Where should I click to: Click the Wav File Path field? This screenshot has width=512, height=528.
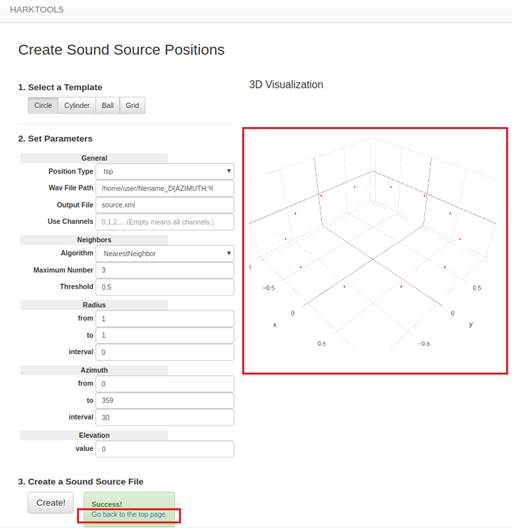165,188
